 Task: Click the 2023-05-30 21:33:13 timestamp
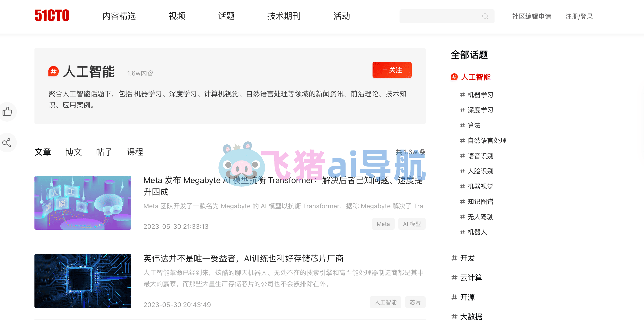coord(176,226)
